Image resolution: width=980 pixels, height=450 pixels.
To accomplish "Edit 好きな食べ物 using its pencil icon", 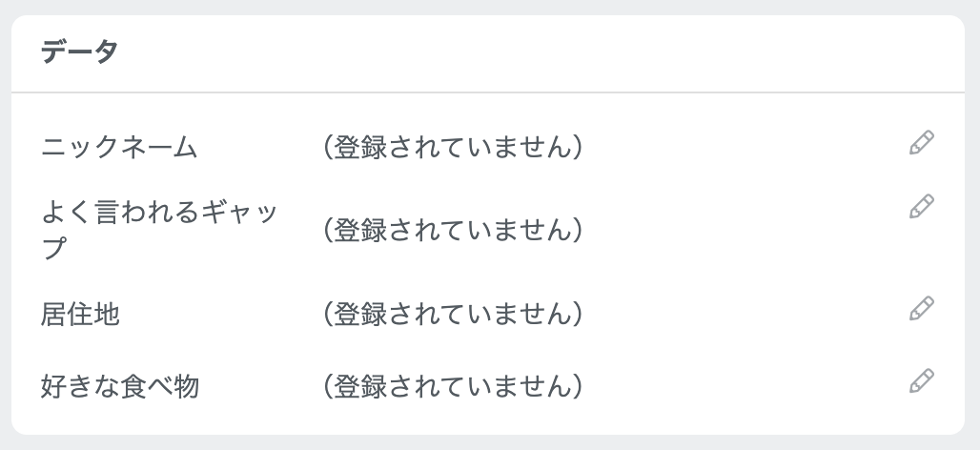I will click(x=921, y=380).
